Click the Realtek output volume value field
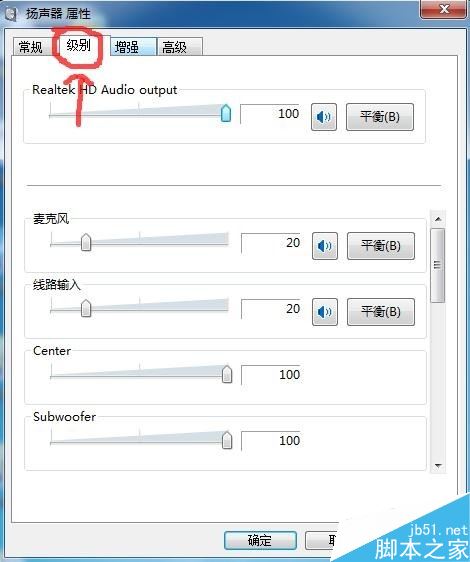This screenshot has height=562, width=470. (270, 114)
